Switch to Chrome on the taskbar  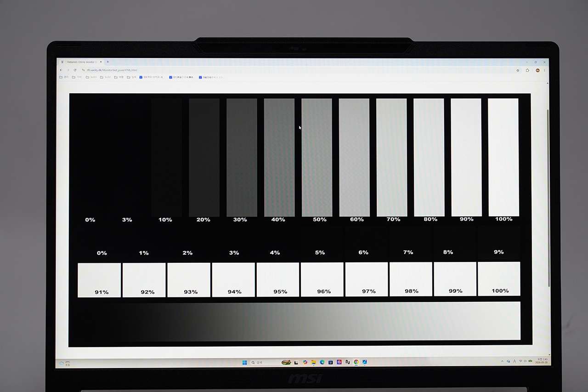pyautogui.click(x=356, y=362)
